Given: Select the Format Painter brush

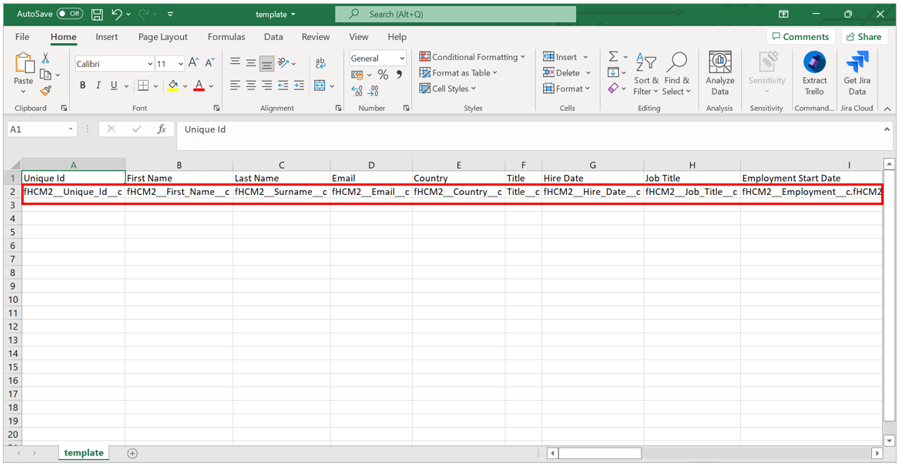Looking at the screenshot, I should click(x=45, y=90).
